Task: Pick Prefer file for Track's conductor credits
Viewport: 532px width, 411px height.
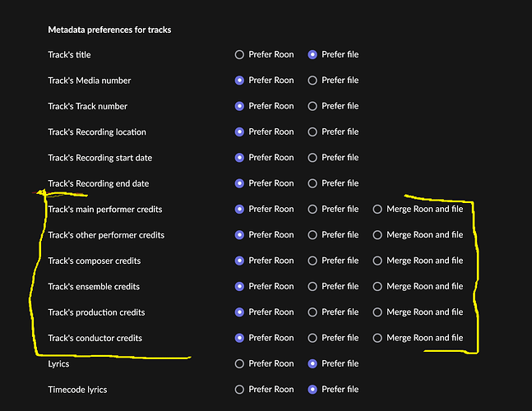Action: 312,338
